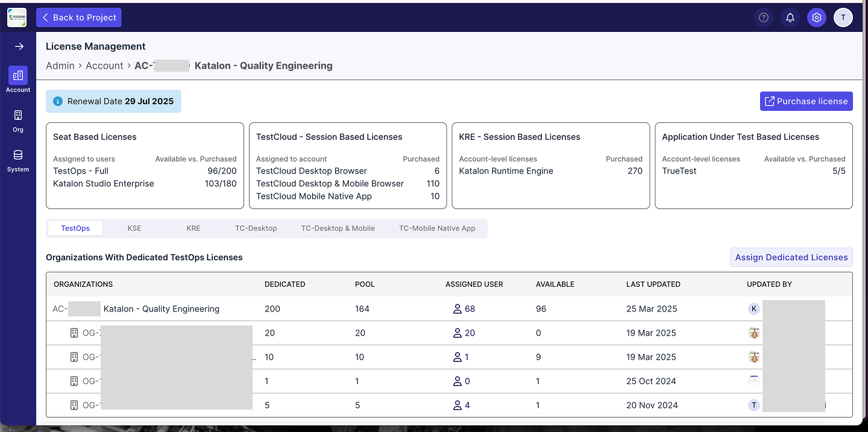Switch to the KRE tab

coord(193,228)
